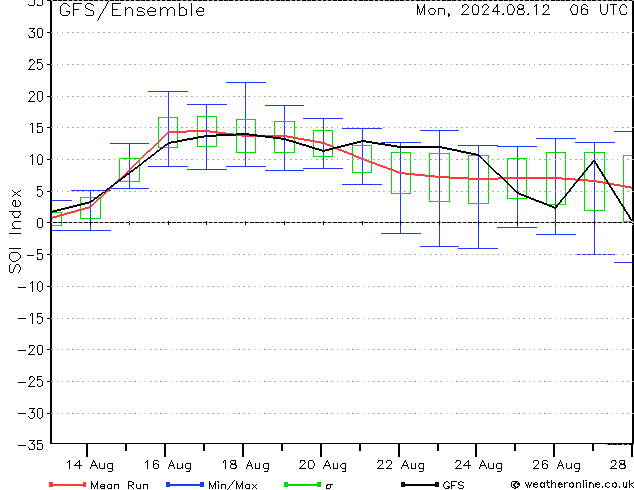Click the date text Mon, 2024.08.12 06 UTC

[522, 10]
